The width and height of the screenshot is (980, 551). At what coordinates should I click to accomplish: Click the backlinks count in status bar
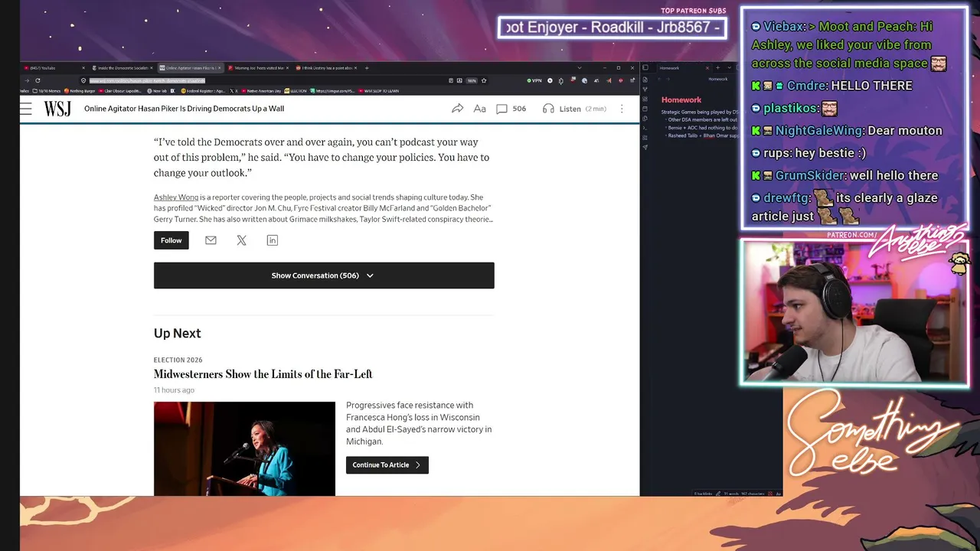703,494
